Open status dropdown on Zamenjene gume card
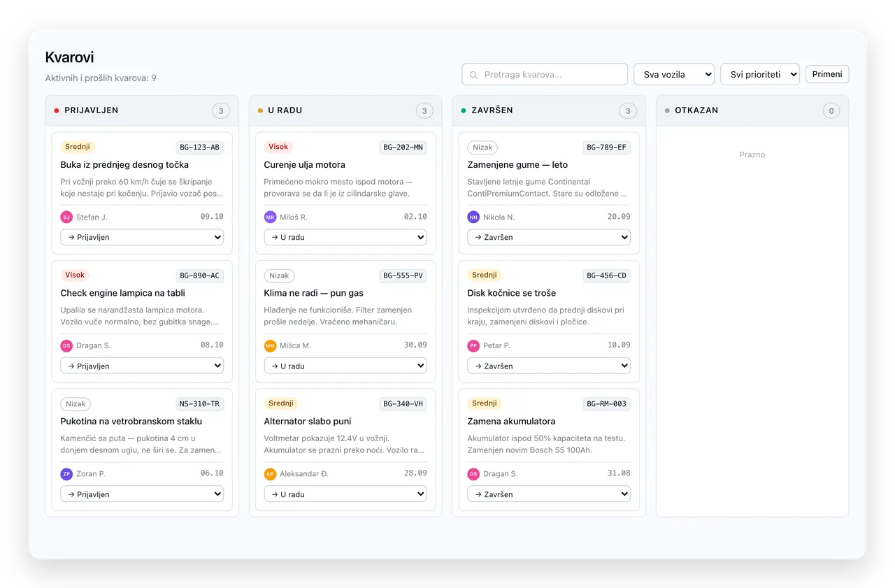Viewport: 895px width, 588px height. [x=549, y=237]
